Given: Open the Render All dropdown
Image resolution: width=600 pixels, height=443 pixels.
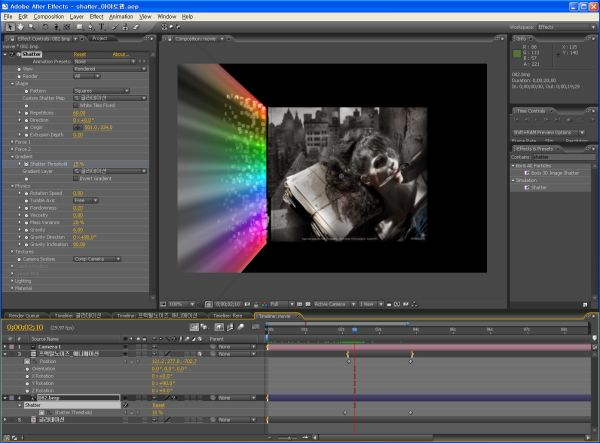Looking at the screenshot, I should (86, 76).
